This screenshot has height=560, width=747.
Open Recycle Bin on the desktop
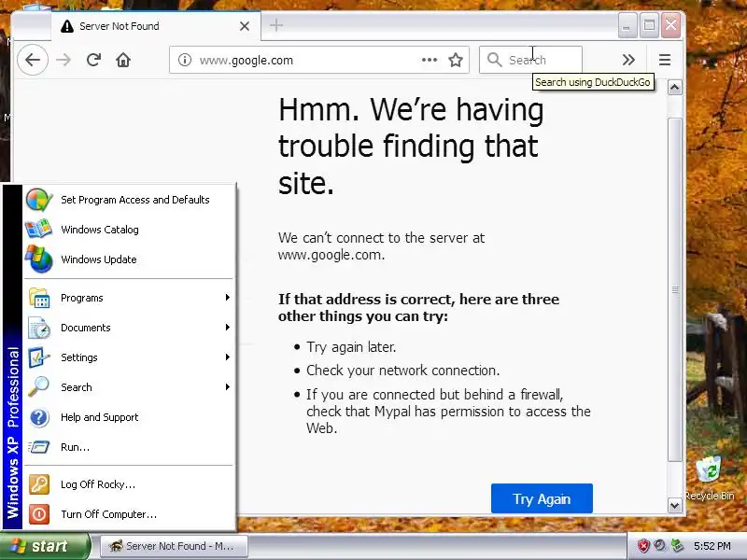point(710,479)
